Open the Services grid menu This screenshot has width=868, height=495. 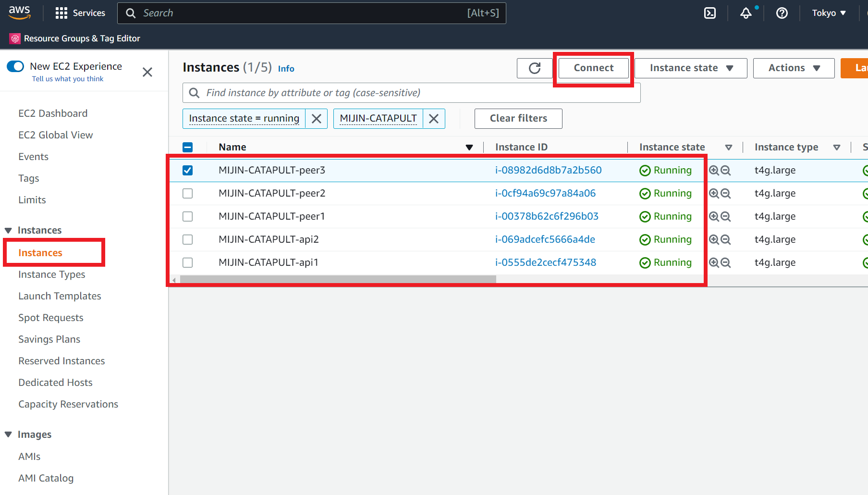[80, 13]
